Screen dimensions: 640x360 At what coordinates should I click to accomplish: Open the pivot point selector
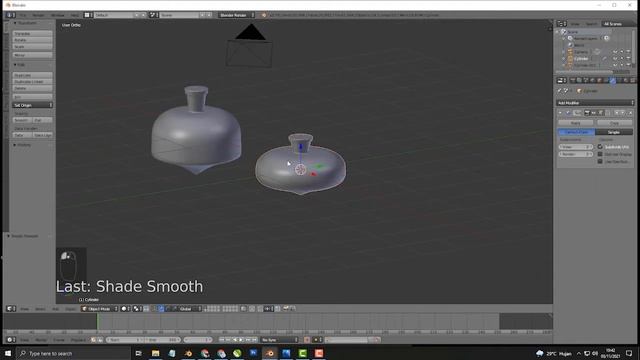point(138,309)
